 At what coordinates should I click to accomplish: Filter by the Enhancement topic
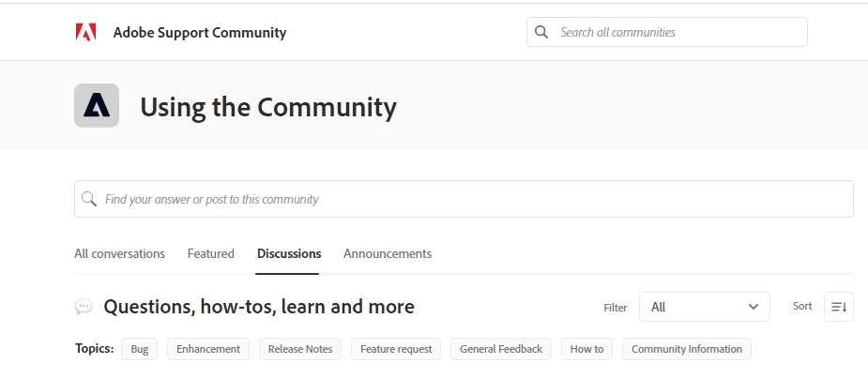tap(208, 349)
